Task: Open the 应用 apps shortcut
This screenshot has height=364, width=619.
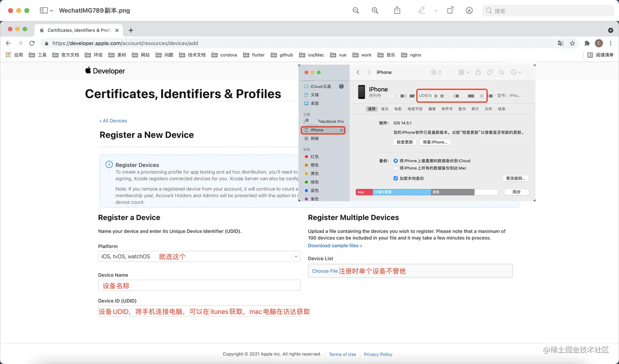Action: click(14, 55)
